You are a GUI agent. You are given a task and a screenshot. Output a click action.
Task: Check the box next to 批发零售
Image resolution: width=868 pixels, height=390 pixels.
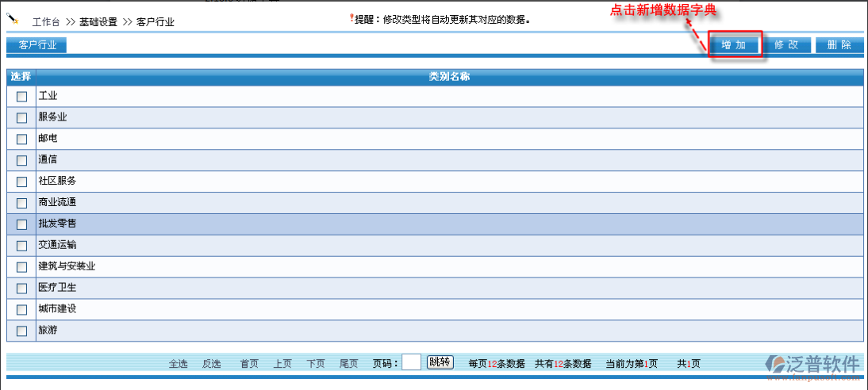22,224
